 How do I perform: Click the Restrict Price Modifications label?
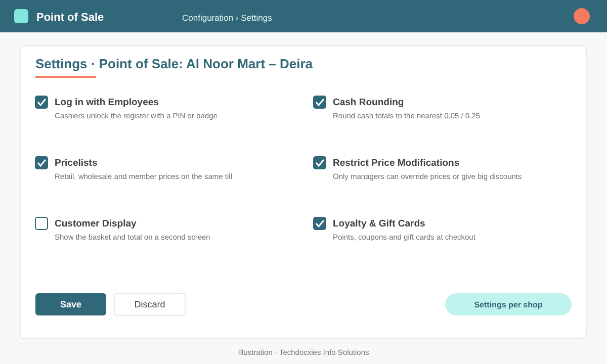pyautogui.click(x=396, y=163)
